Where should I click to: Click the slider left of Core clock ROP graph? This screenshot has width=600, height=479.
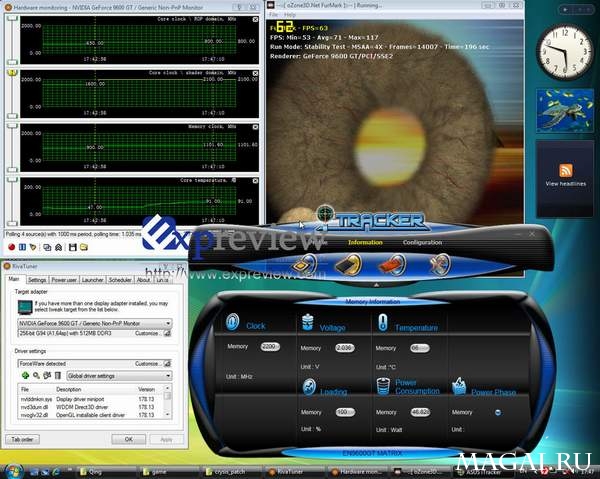pyautogui.click(x=13, y=39)
